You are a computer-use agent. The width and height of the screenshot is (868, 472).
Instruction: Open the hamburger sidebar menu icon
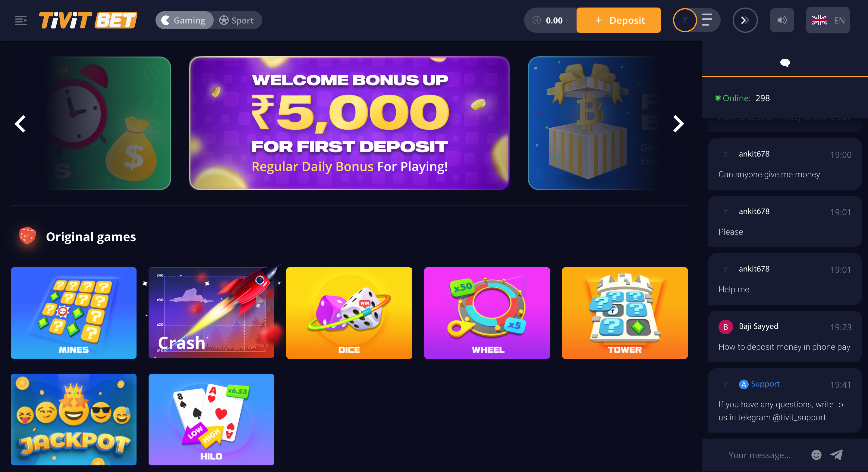pos(21,20)
